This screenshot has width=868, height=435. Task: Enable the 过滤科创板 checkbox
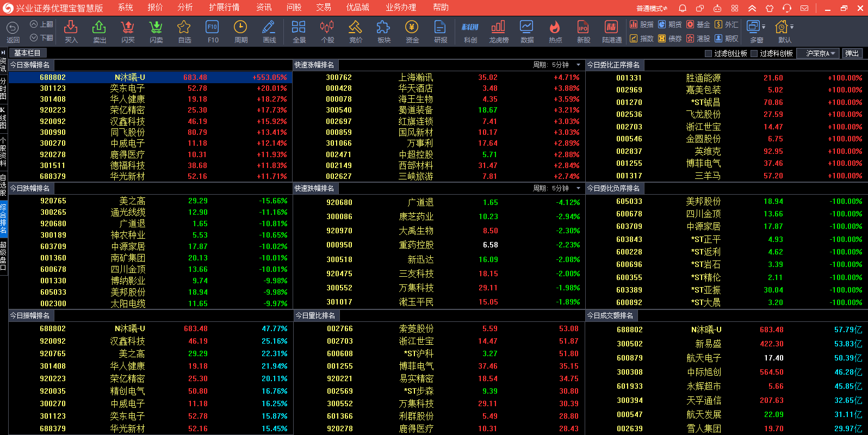pos(754,53)
